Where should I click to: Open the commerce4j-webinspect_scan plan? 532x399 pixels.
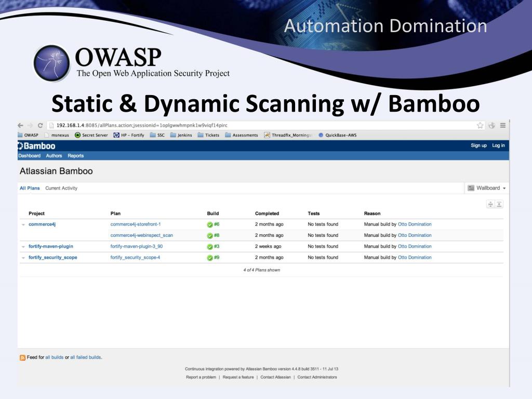pos(142,235)
